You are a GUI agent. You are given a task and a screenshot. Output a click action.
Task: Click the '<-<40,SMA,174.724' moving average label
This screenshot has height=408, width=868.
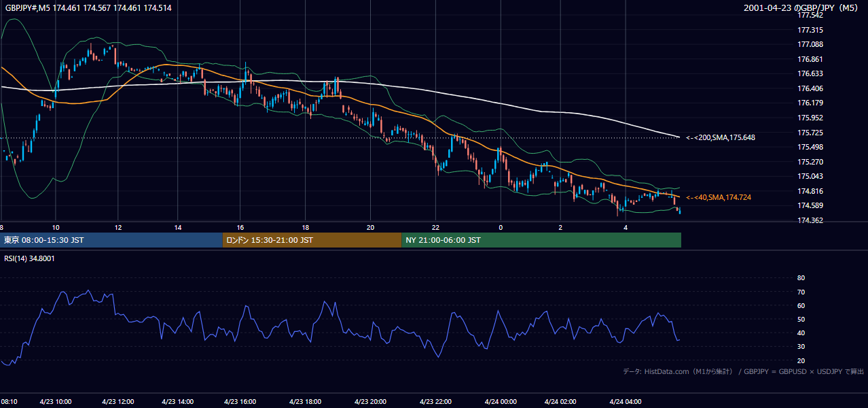coord(719,197)
